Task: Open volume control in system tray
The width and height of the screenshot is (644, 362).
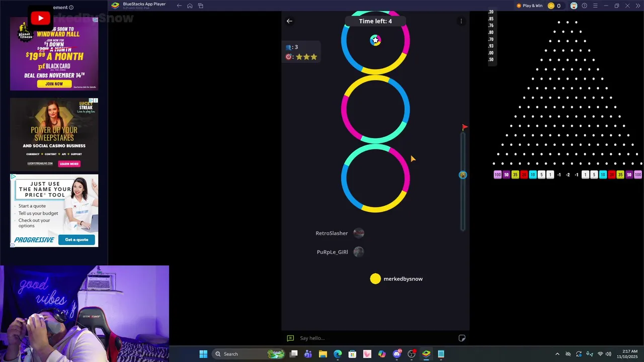Action: coord(608,354)
